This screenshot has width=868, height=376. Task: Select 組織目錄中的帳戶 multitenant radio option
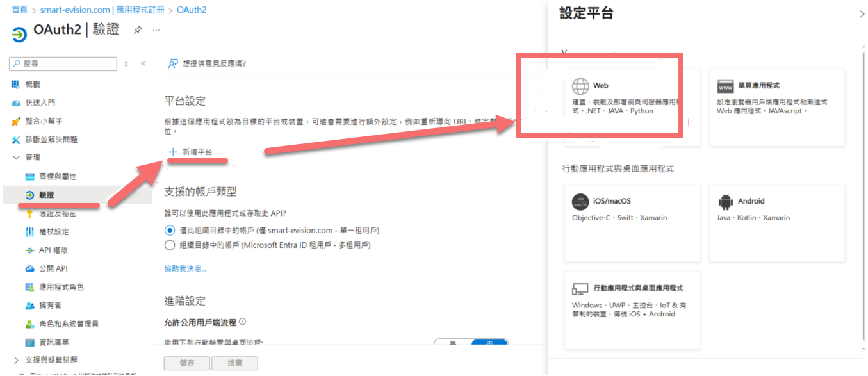tap(170, 245)
